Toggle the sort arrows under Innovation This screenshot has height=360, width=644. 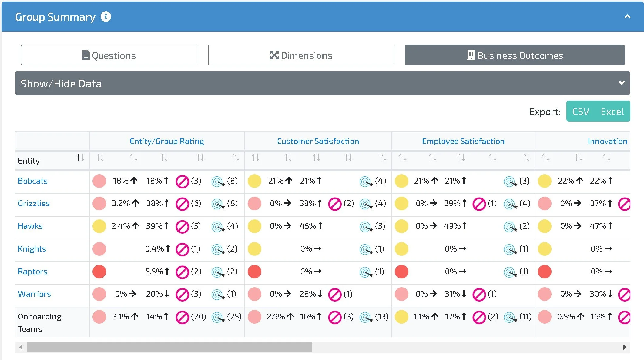(546, 157)
